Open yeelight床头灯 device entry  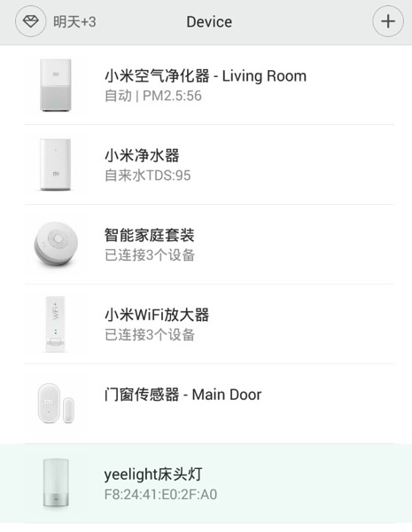pos(206,483)
